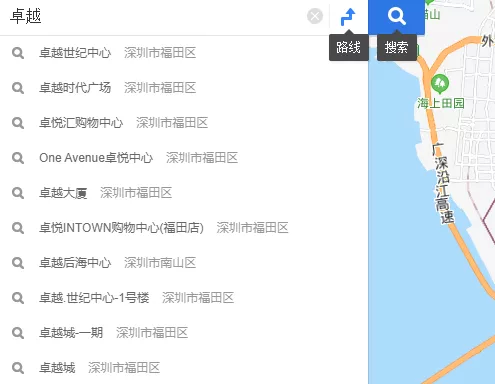The height and width of the screenshot is (384, 495).
Task: Click magnifier icon beside 卓悦INTOWN购物中心
Action: (x=18, y=228)
